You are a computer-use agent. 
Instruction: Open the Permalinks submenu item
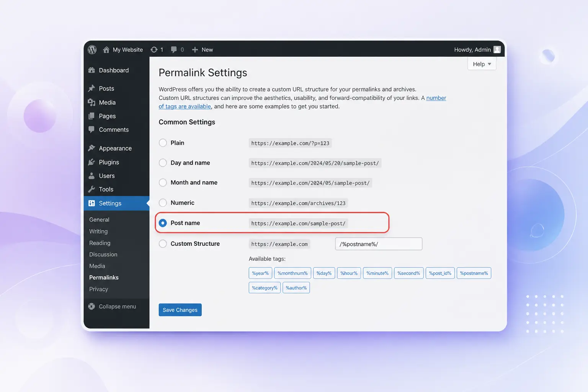pyautogui.click(x=104, y=277)
